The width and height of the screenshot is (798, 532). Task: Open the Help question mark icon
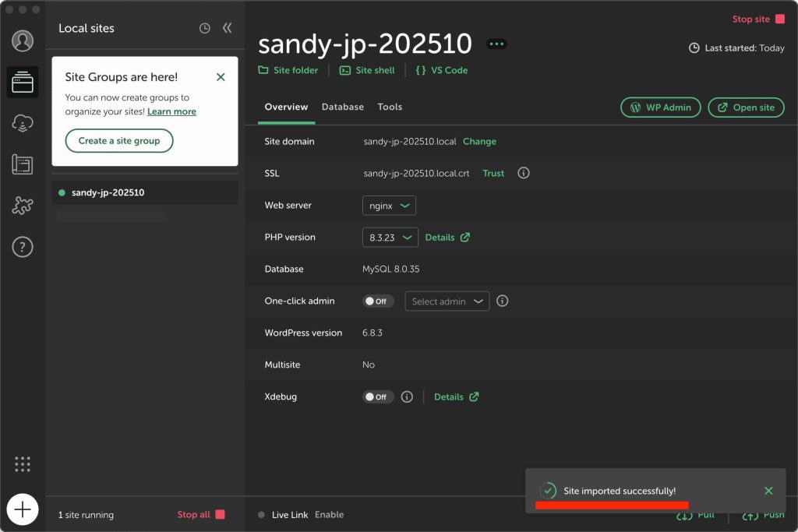click(23, 247)
